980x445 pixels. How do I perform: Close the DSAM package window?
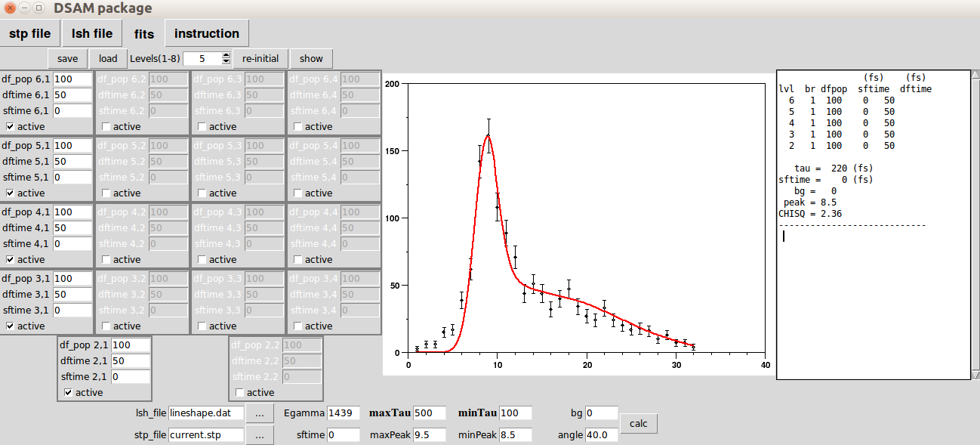click(x=10, y=8)
